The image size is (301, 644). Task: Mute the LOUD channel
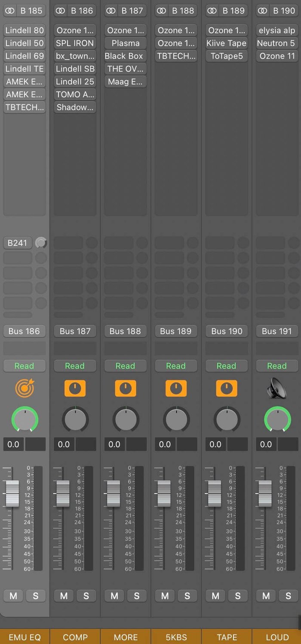click(x=266, y=596)
